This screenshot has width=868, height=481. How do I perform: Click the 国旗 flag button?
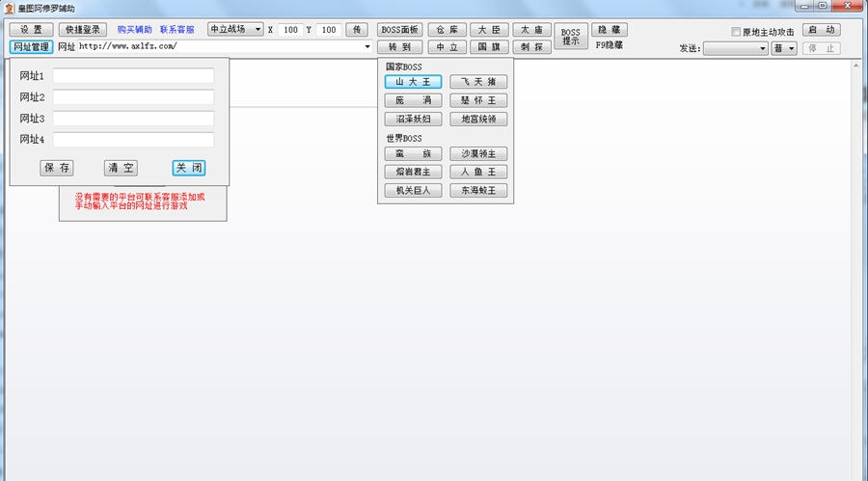click(x=489, y=47)
